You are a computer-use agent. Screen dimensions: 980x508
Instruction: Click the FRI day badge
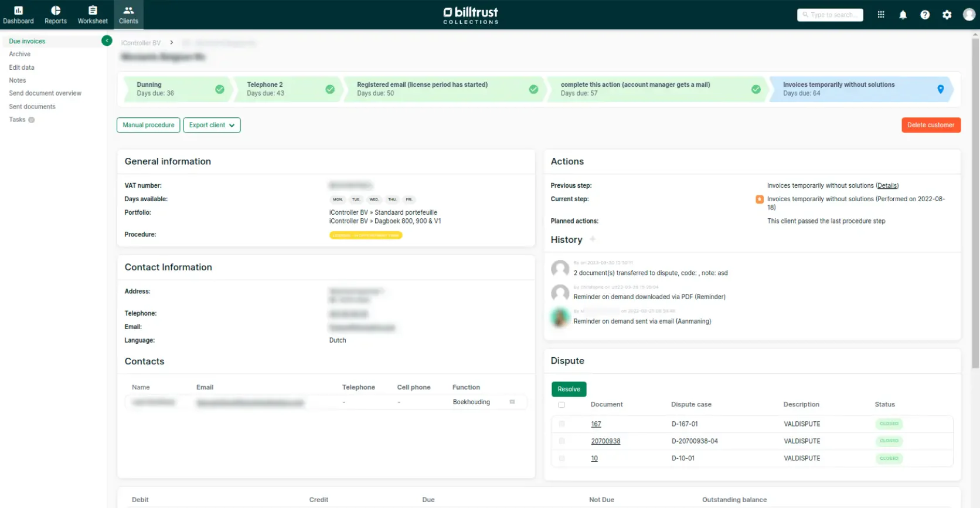pyautogui.click(x=409, y=199)
